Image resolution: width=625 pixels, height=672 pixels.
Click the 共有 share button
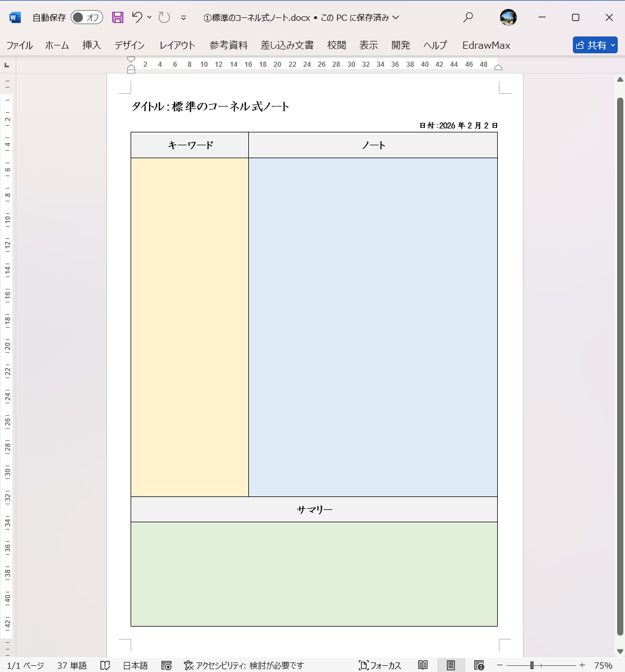coord(595,45)
